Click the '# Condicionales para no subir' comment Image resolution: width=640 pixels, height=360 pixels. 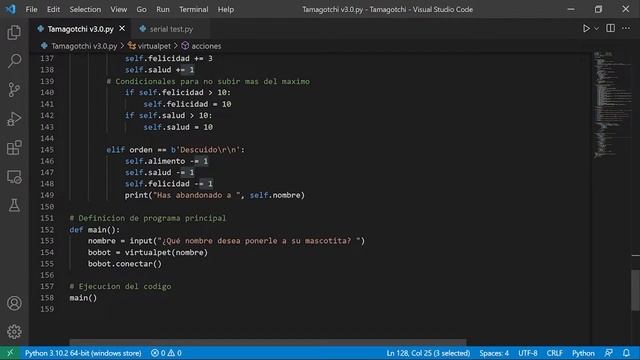pos(208,81)
